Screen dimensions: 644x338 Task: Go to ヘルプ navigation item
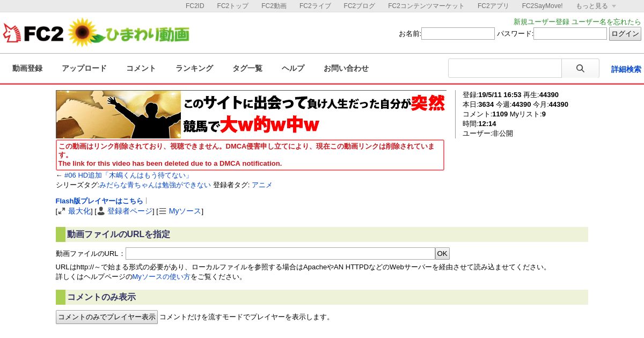pos(293,68)
